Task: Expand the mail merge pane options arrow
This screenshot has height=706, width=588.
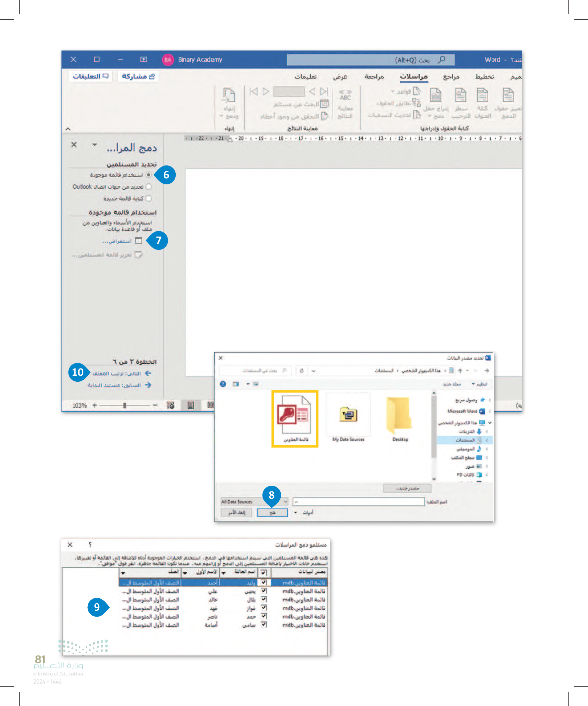Action: coord(94,145)
